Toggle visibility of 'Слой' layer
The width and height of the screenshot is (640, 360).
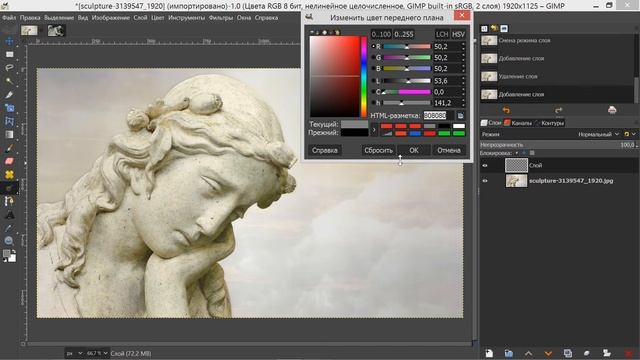(485, 165)
